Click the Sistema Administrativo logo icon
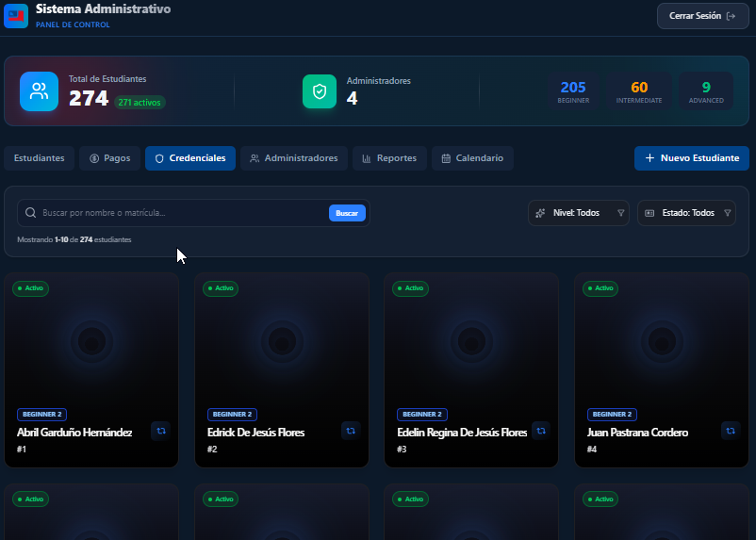This screenshot has width=756, height=540. (x=16, y=16)
